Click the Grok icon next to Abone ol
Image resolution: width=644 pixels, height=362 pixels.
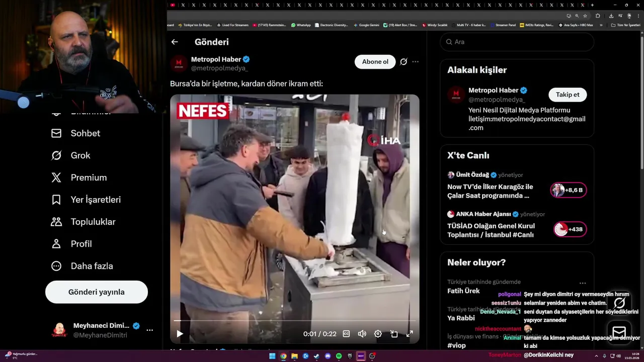click(x=404, y=62)
